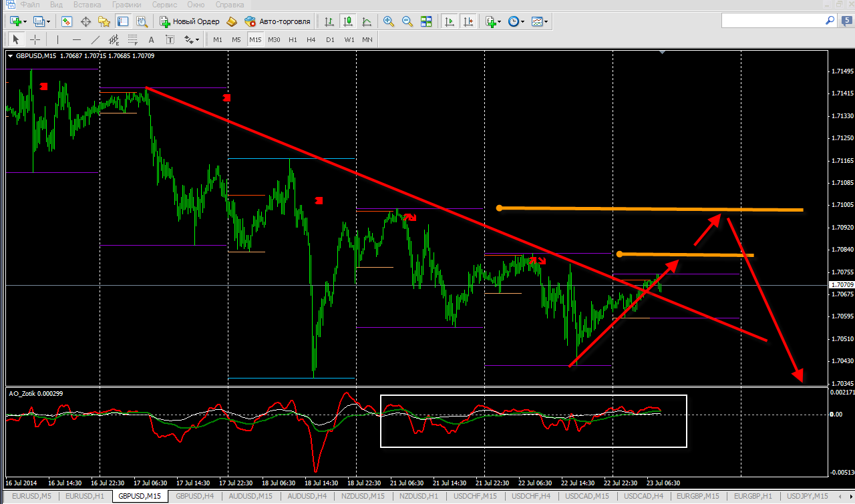Select the trendline drawing tool
This screenshot has width=855, height=504.
click(x=96, y=39)
